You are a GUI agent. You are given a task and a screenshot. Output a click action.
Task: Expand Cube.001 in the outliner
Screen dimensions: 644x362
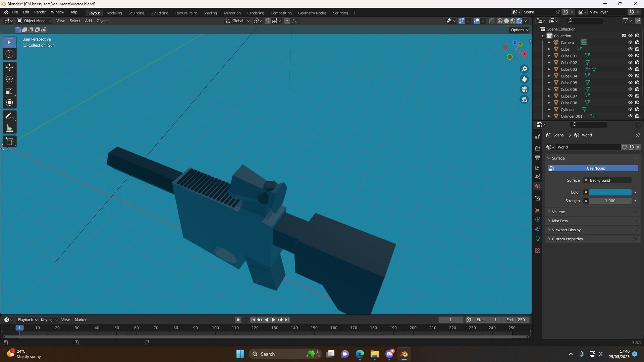click(549, 56)
